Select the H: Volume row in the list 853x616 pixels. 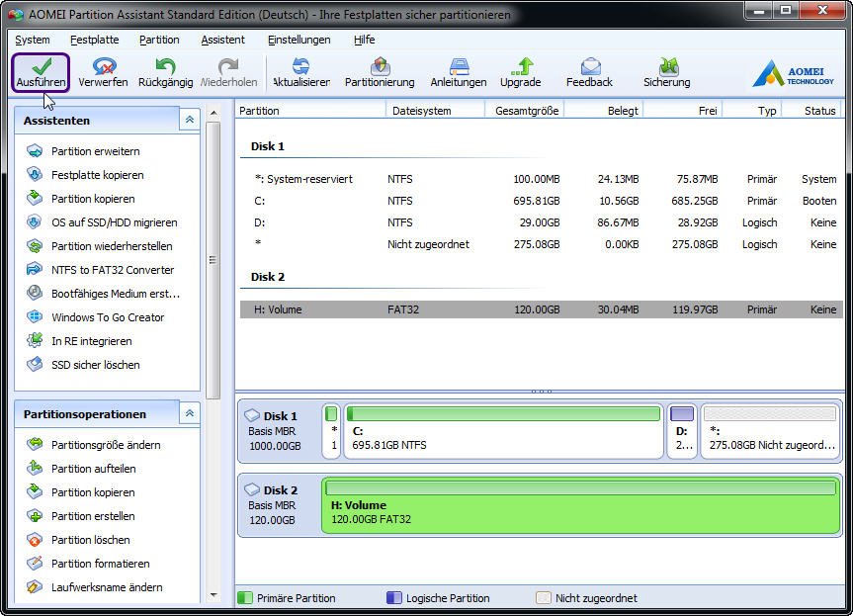542,309
